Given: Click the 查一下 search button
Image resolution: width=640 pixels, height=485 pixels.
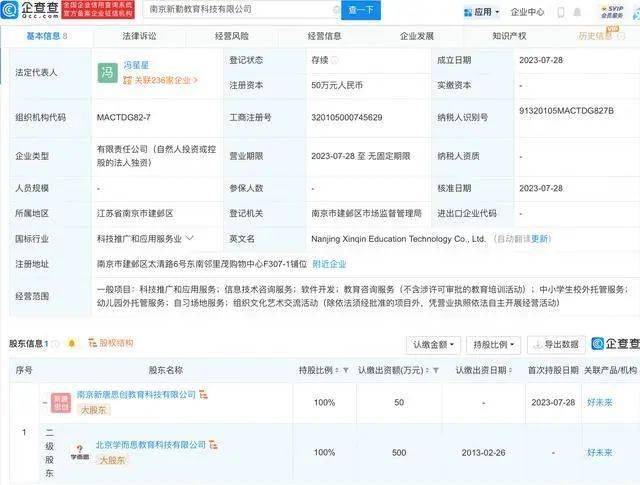Looking at the screenshot, I should pos(361,10).
